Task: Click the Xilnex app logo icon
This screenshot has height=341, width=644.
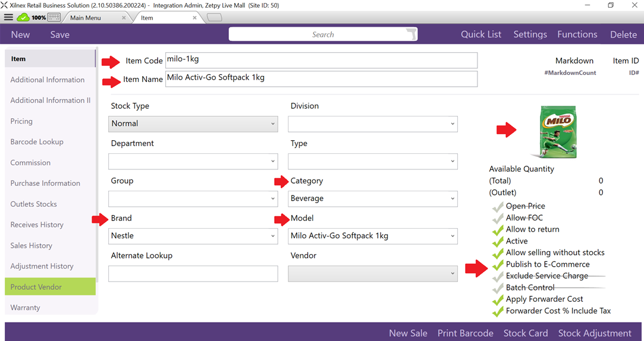Action: click(4, 5)
